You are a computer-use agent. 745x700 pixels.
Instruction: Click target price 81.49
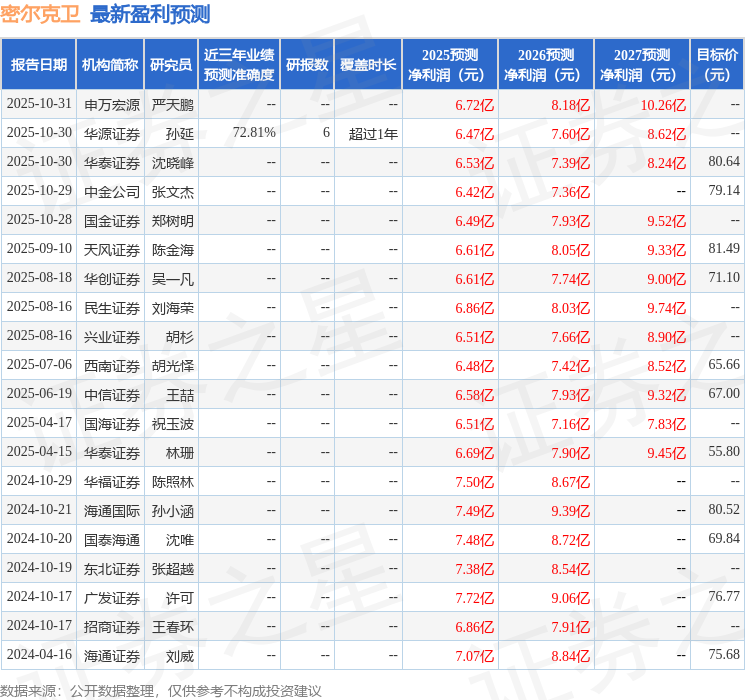click(x=724, y=249)
